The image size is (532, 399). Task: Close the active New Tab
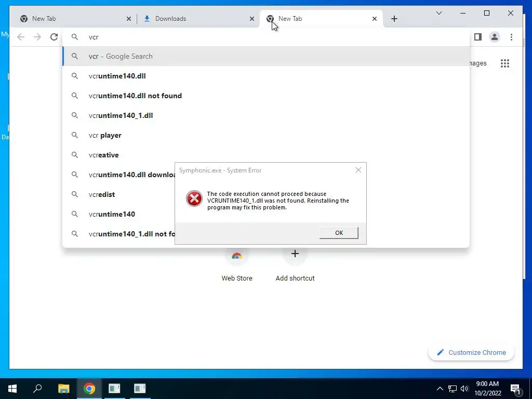(x=374, y=19)
